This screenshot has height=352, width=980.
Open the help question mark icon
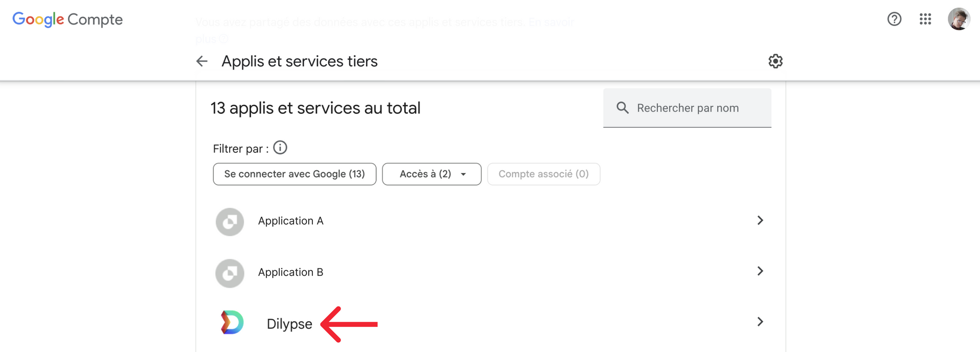point(894,19)
